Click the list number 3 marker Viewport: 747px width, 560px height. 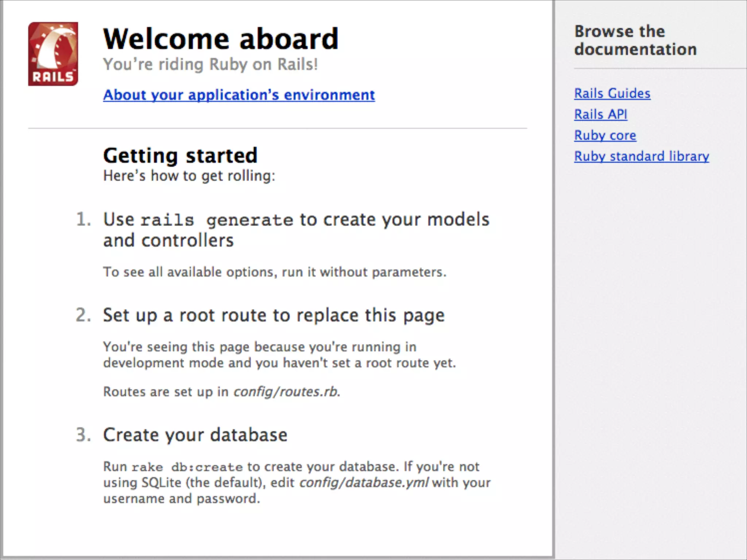click(x=84, y=435)
